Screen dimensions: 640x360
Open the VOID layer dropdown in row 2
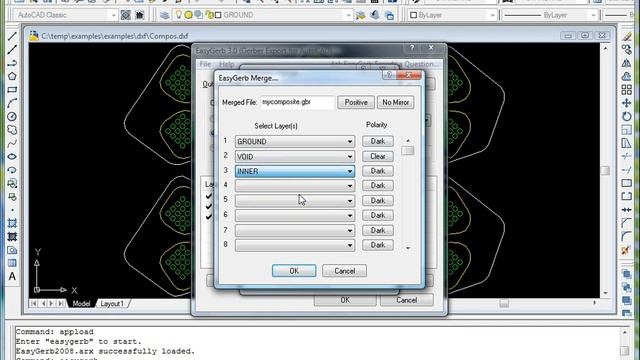pos(295,157)
